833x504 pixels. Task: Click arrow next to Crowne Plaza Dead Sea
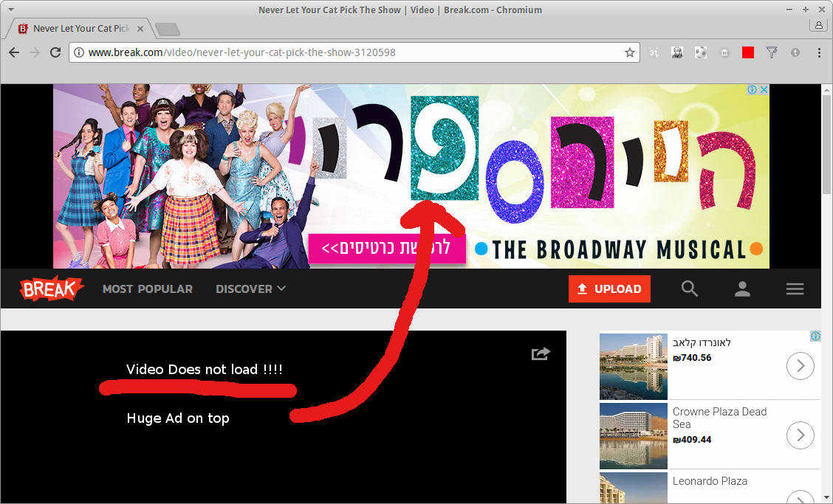tap(800, 435)
